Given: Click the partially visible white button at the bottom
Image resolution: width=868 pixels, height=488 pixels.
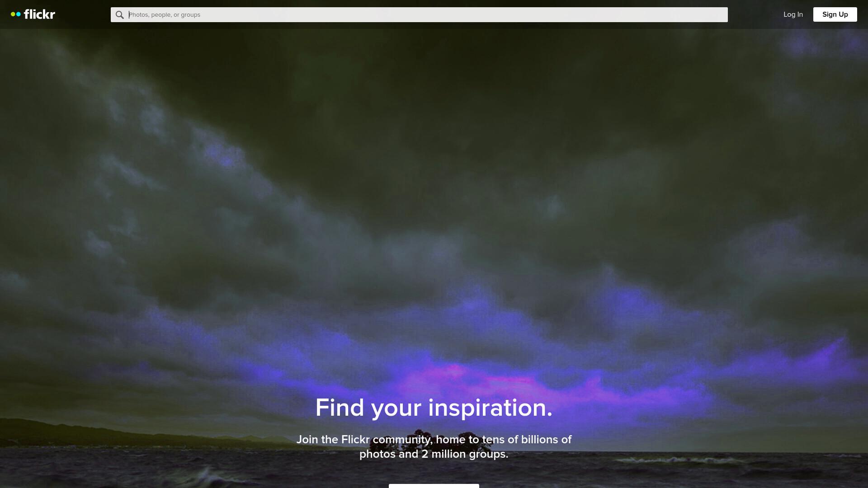Looking at the screenshot, I should (434, 486).
